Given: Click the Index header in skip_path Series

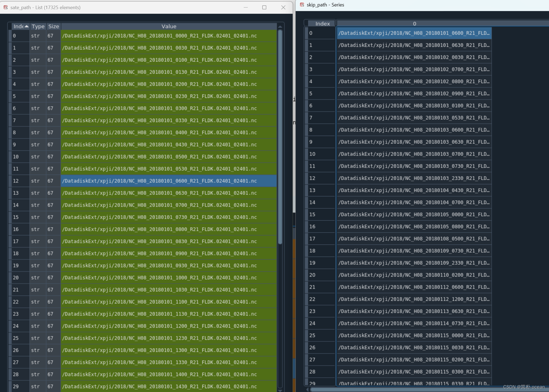Looking at the screenshot, I should tap(322, 24).
